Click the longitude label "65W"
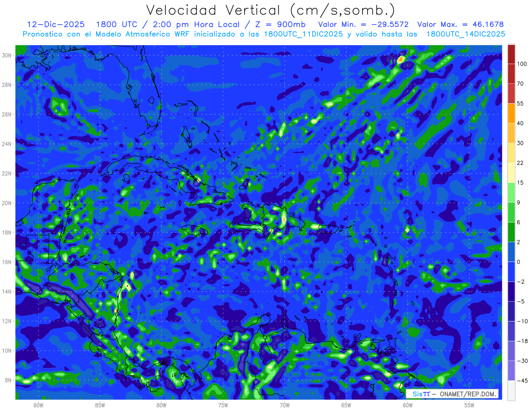The width and height of the screenshot is (532, 411). click(346, 405)
